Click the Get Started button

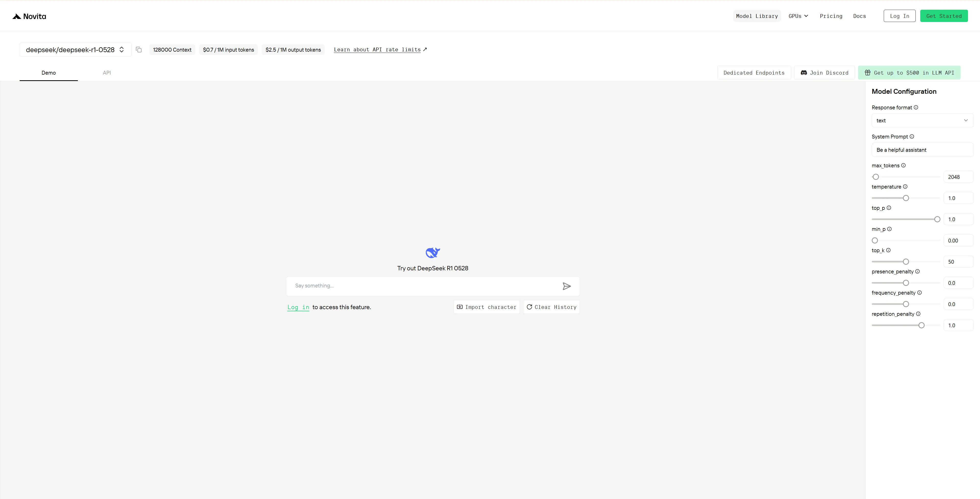[x=944, y=16]
